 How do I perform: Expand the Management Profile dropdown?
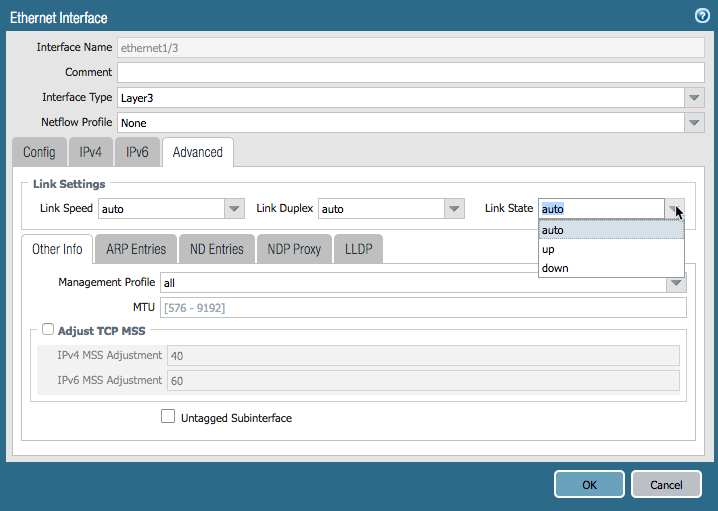(x=676, y=283)
